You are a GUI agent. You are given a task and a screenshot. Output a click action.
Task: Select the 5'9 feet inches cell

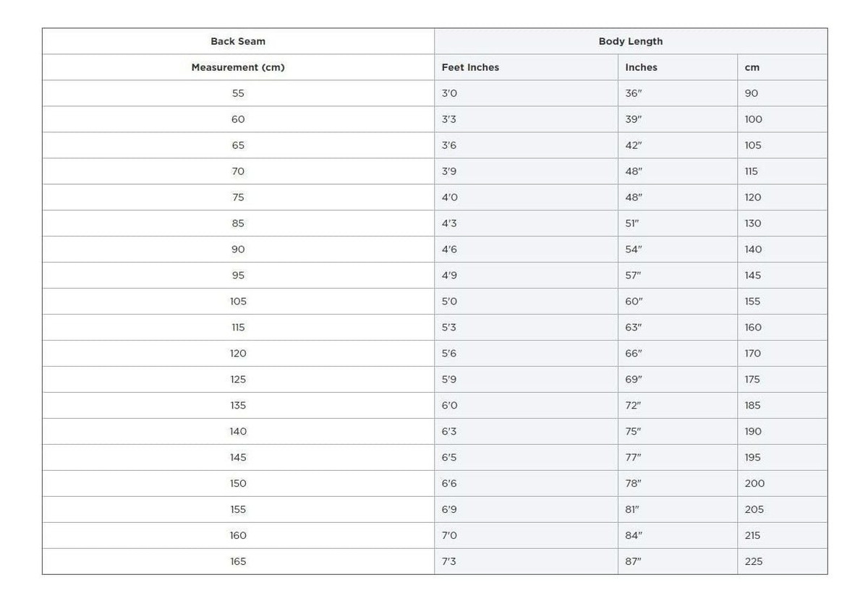click(449, 380)
